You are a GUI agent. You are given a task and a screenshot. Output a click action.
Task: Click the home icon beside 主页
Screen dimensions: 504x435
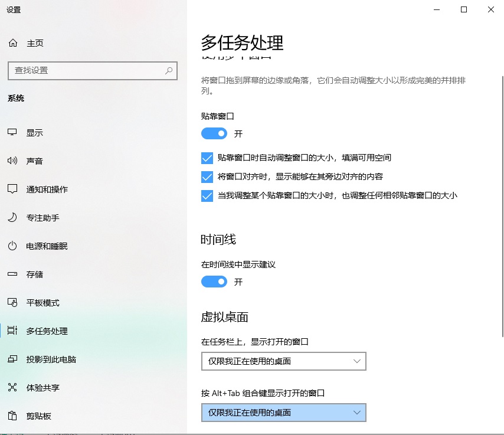13,42
